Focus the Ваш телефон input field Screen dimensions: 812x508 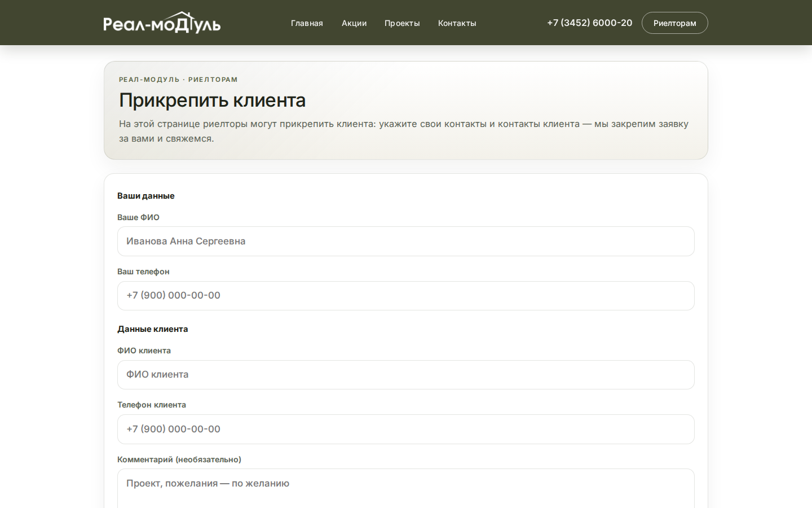[x=406, y=296]
